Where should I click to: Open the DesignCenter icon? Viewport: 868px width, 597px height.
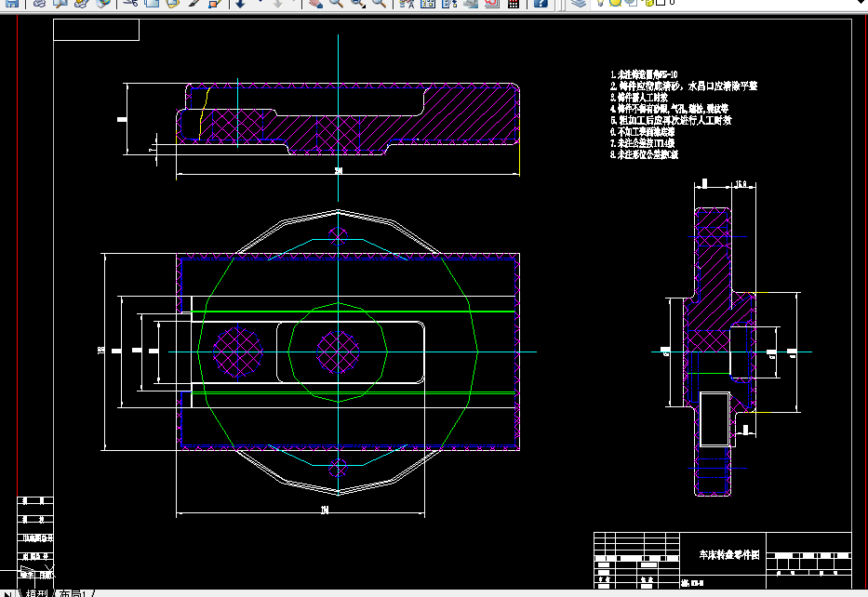tap(427, 4)
